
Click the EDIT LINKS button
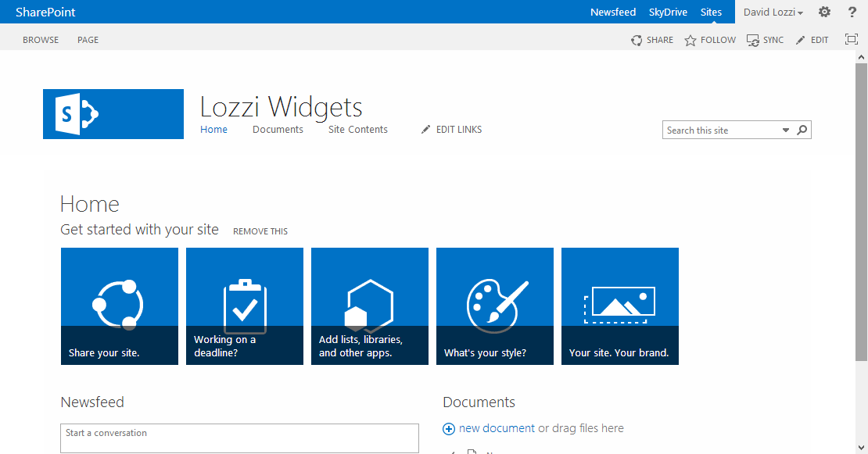tap(451, 130)
